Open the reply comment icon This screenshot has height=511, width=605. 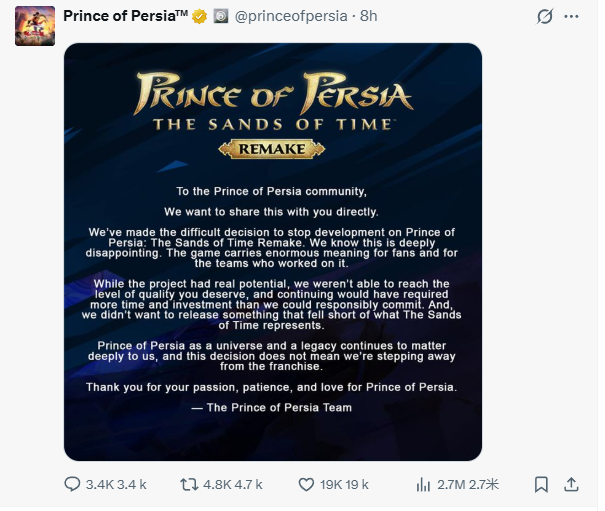tap(72, 484)
